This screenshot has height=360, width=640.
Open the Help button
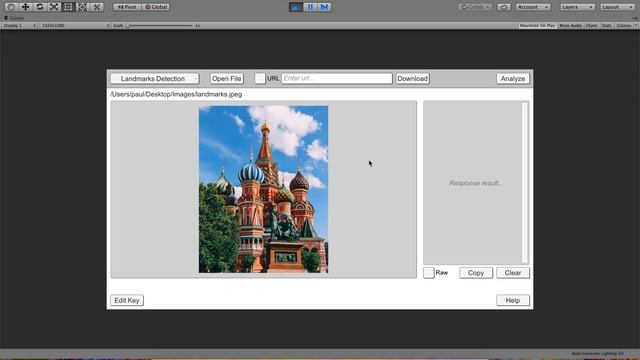tap(513, 300)
